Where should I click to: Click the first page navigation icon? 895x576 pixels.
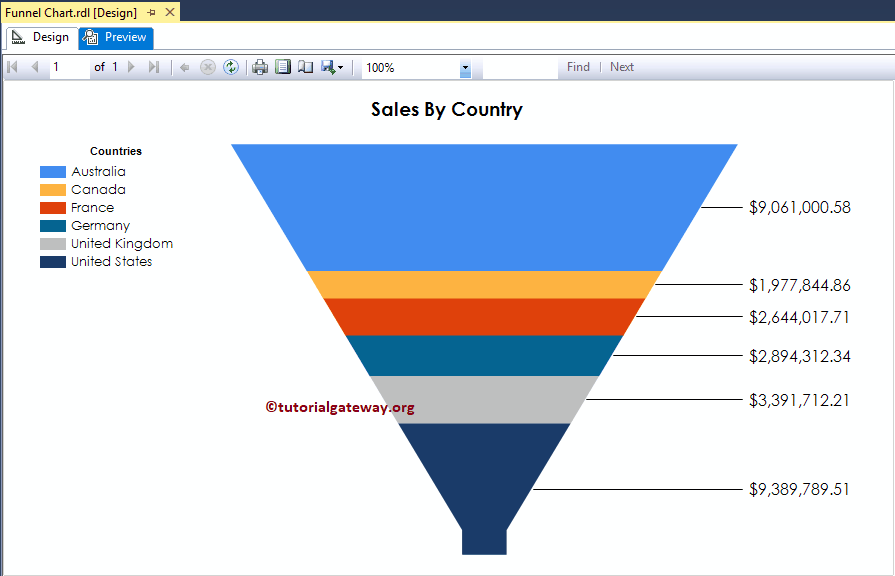pyautogui.click(x=13, y=66)
